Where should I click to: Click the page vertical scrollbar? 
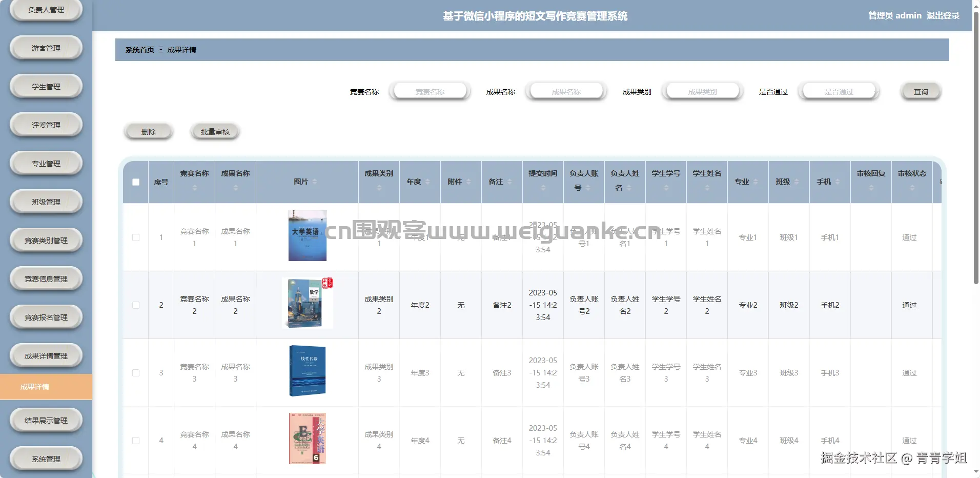point(976,149)
